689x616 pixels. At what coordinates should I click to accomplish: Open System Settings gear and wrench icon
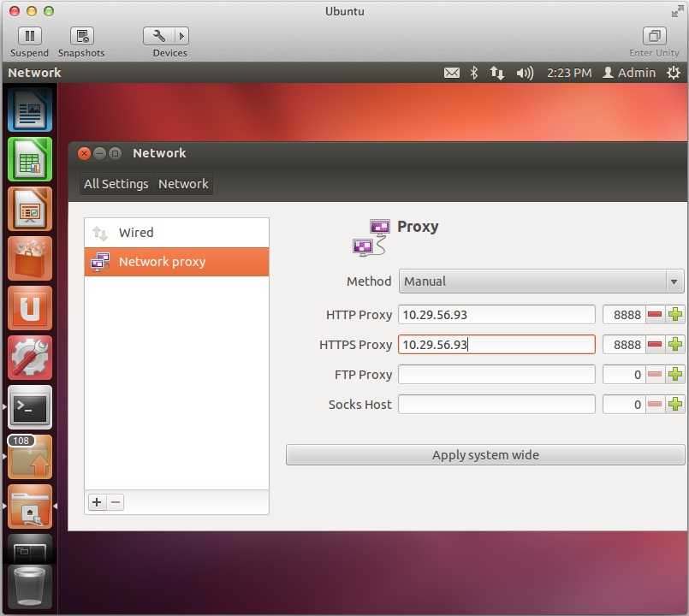[30, 358]
